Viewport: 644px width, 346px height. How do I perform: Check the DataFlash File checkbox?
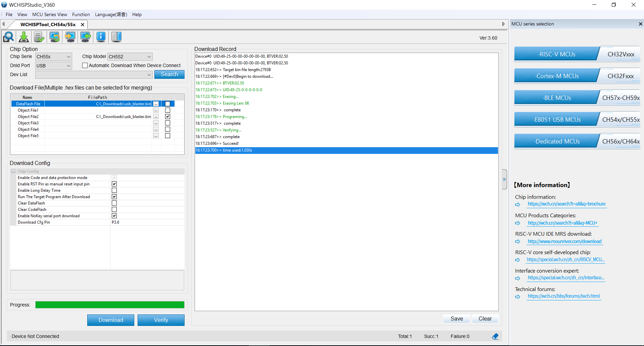(168, 104)
